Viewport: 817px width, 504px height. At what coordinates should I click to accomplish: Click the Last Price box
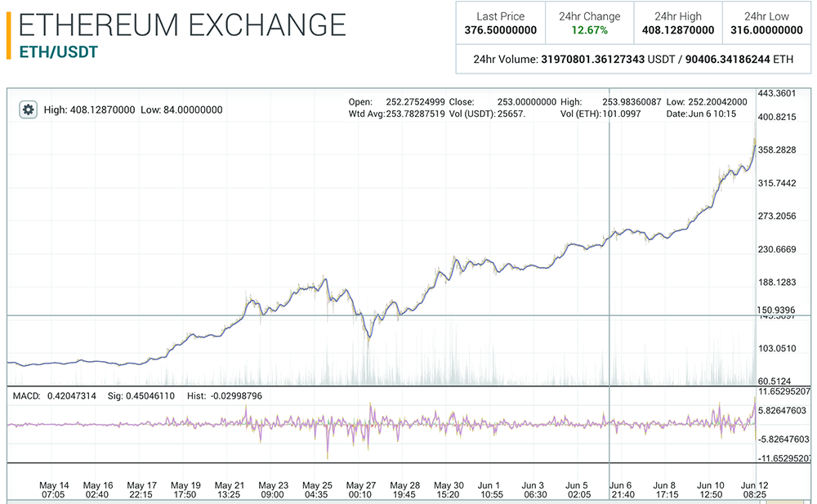pos(500,23)
